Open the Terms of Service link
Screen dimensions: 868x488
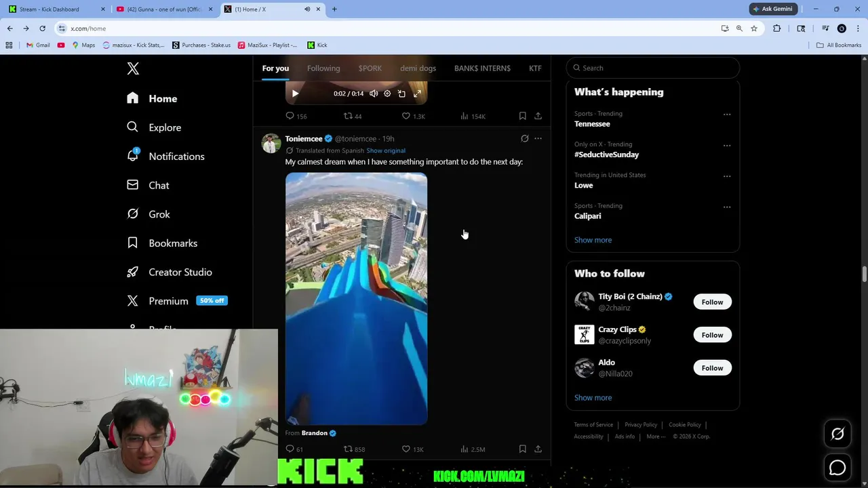[x=593, y=425]
